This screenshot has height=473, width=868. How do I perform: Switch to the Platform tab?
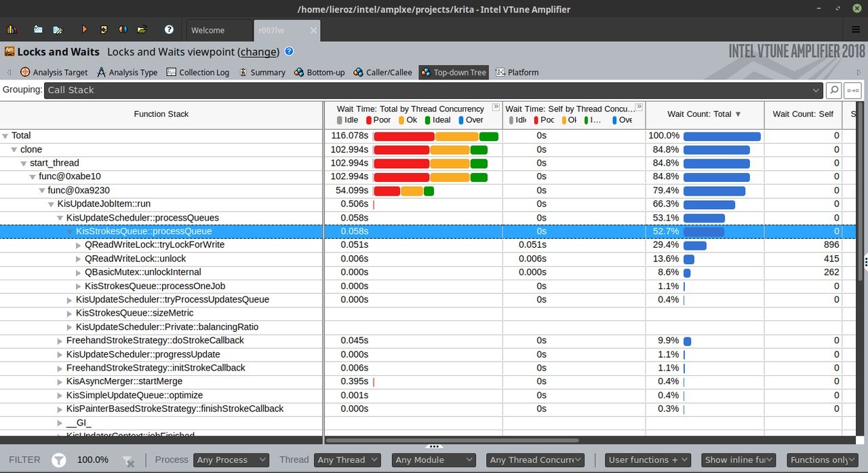pos(517,72)
